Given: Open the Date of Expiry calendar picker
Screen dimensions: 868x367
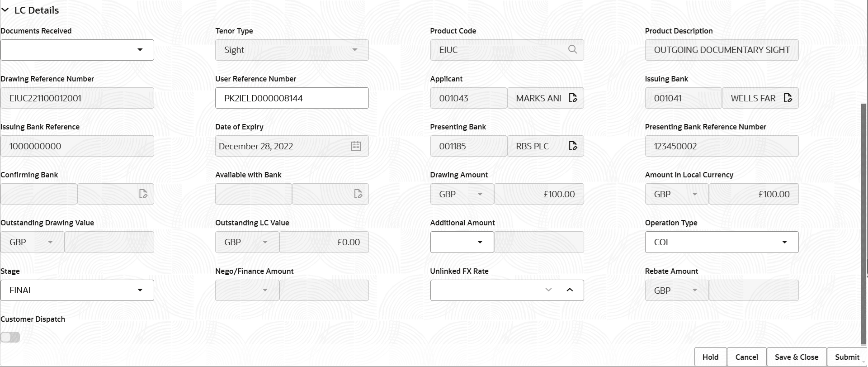Looking at the screenshot, I should click(x=356, y=146).
